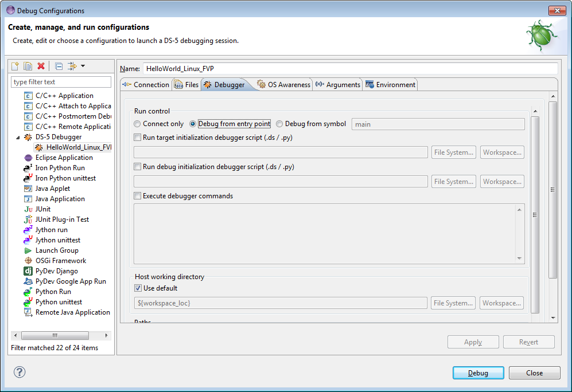
Task: Select JUnit Plug-in Test configuration type
Action: click(x=62, y=219)
